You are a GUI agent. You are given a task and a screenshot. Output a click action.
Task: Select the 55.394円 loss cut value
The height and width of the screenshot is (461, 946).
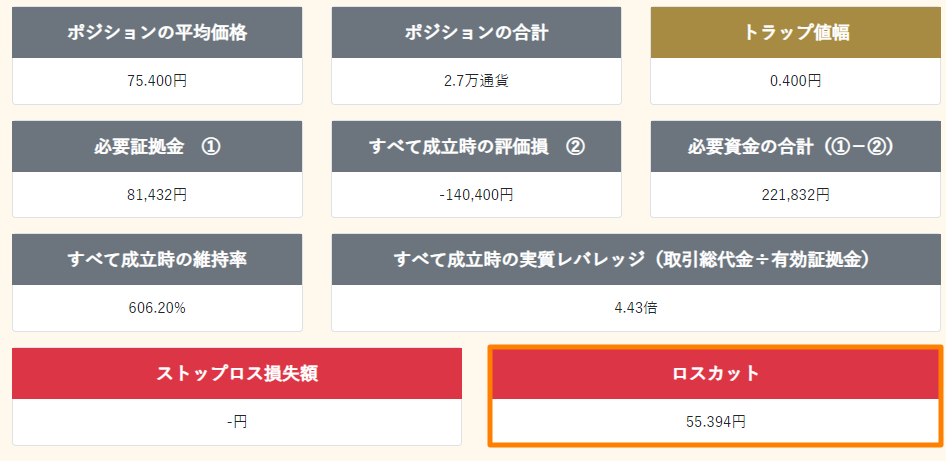[716, 422]
